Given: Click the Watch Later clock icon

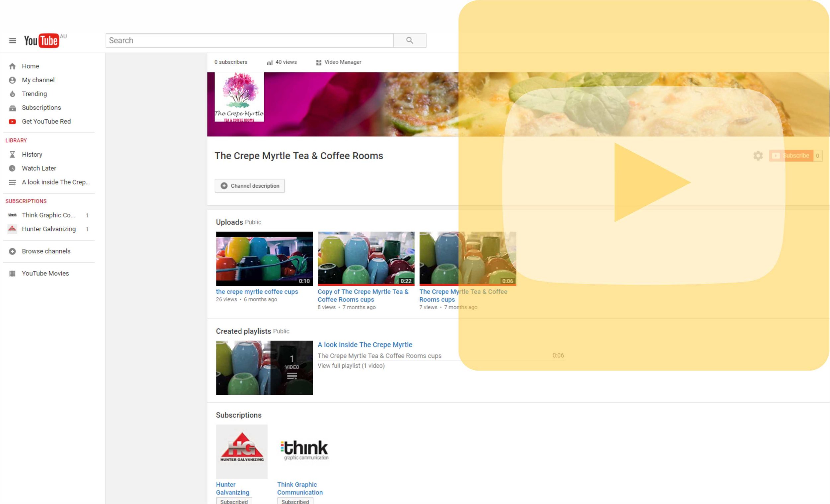Looking at the screenshot, I should [13, 168].
